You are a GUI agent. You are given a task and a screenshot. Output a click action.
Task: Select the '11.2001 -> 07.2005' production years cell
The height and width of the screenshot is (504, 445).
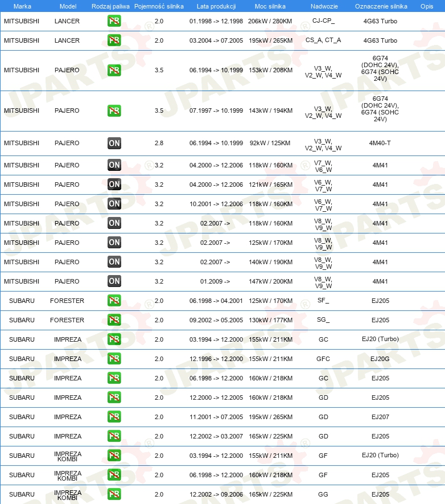[x=216, y=417]
